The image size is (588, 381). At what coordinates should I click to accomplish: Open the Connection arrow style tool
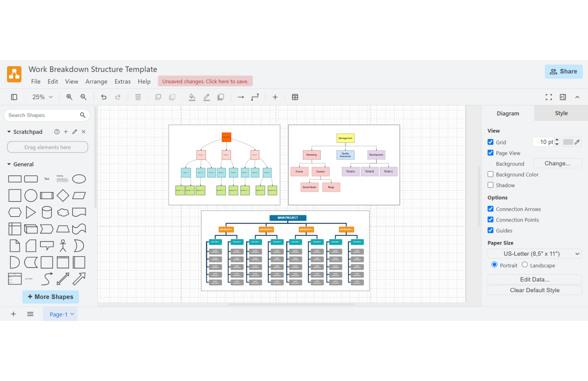241,97
